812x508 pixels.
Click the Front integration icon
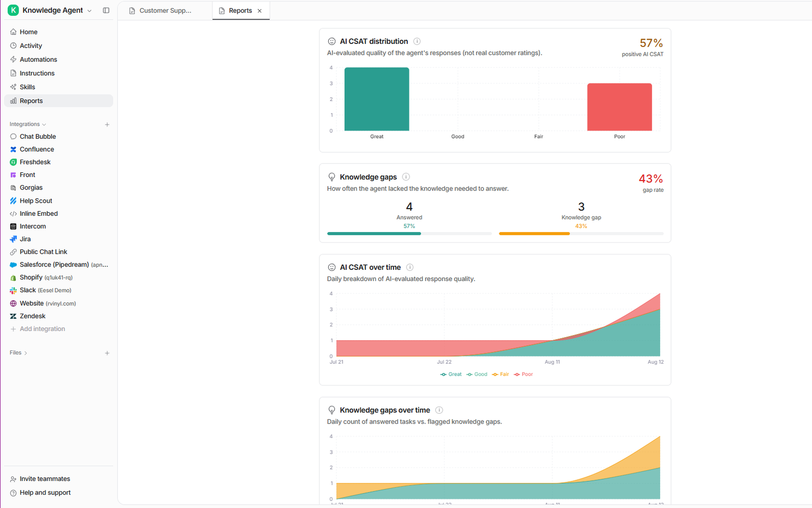coord(13,175)
